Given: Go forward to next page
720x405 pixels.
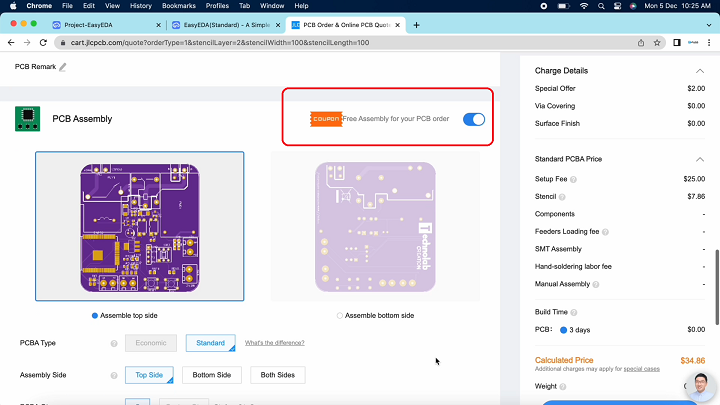Looking at the screenshot, I should (27, 43).
